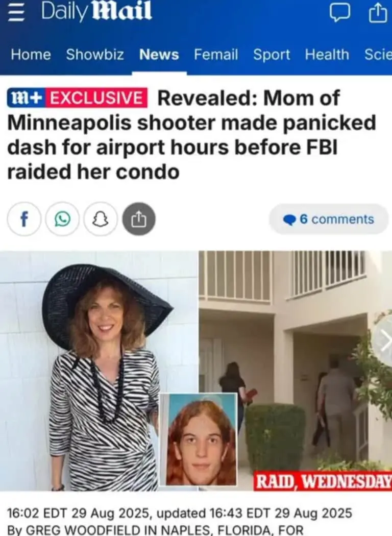Share article via Snapchat icon
This screenshot has height=536, width=392.
101,219
